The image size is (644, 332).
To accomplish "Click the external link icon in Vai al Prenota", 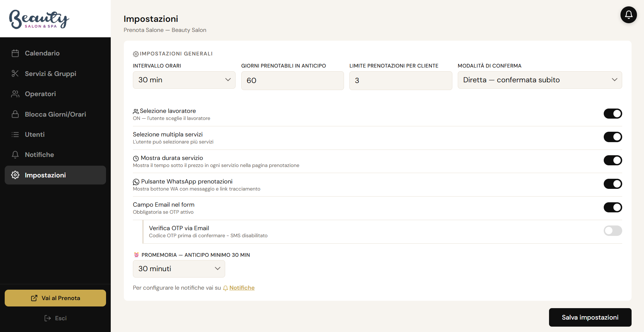I will (34, 298).
